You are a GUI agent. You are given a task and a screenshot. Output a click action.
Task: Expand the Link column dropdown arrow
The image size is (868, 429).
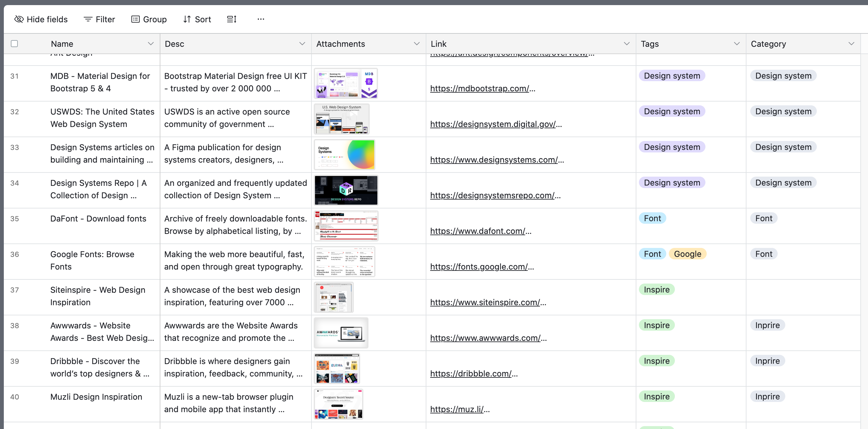[x=626, y=44]
